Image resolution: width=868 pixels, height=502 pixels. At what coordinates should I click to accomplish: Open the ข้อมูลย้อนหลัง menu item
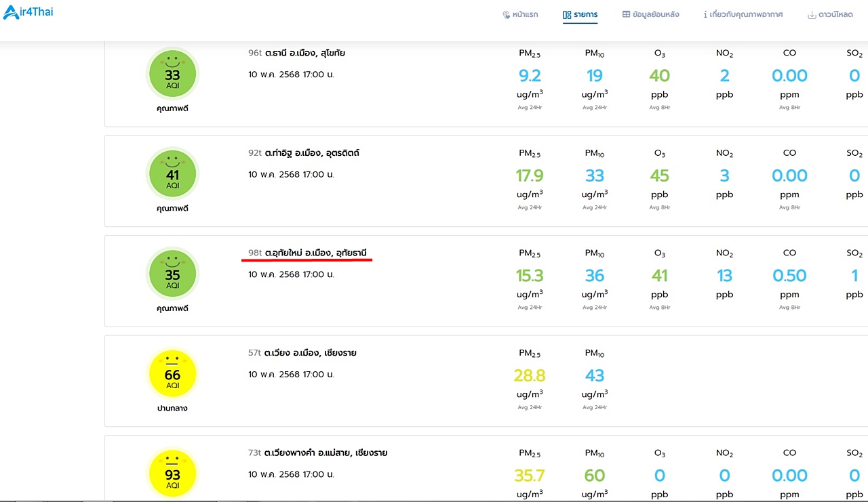pos(650,14)
